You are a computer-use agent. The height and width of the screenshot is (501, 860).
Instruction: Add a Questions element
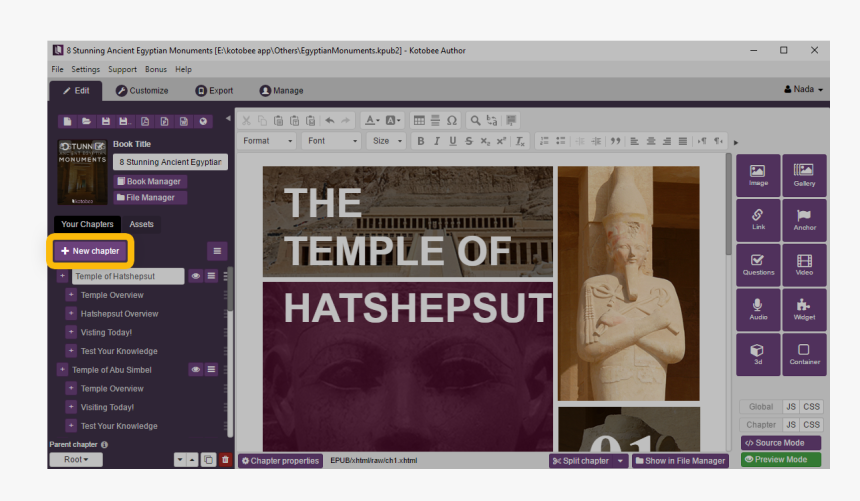pyautogui.click(x=758, y=266)
